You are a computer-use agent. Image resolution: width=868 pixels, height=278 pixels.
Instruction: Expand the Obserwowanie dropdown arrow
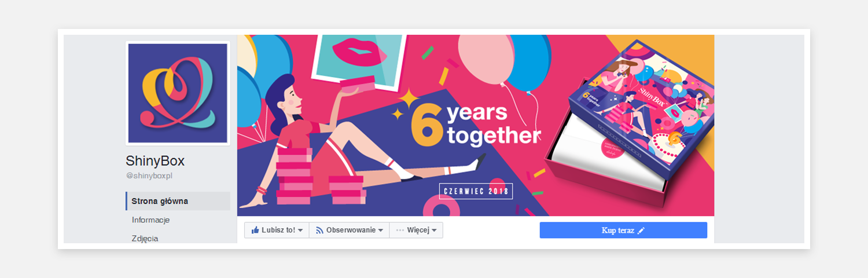(x=380, y=231)
